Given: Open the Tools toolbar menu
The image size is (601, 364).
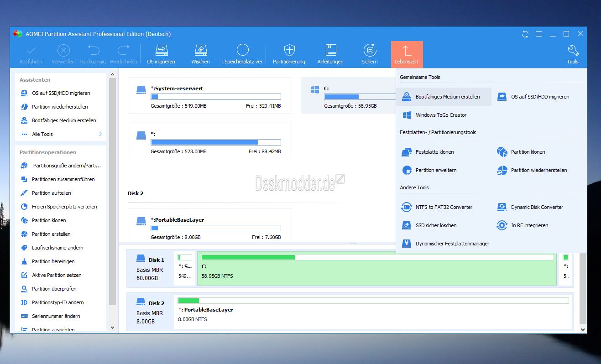Looking at the screenshot, I should (573, 54).
